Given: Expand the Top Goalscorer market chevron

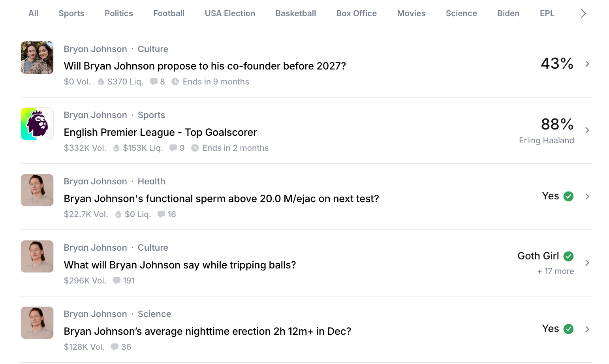Looking at the screenshot, I should coord(587,130).
